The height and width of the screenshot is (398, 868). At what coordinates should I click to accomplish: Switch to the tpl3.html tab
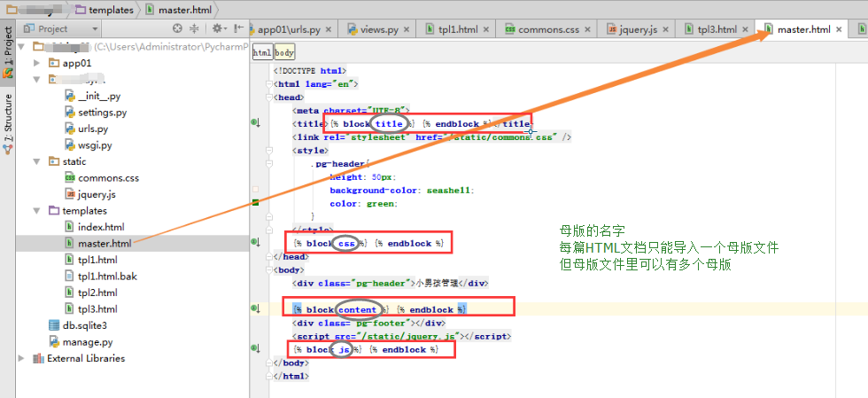click(x=717, y=30)
